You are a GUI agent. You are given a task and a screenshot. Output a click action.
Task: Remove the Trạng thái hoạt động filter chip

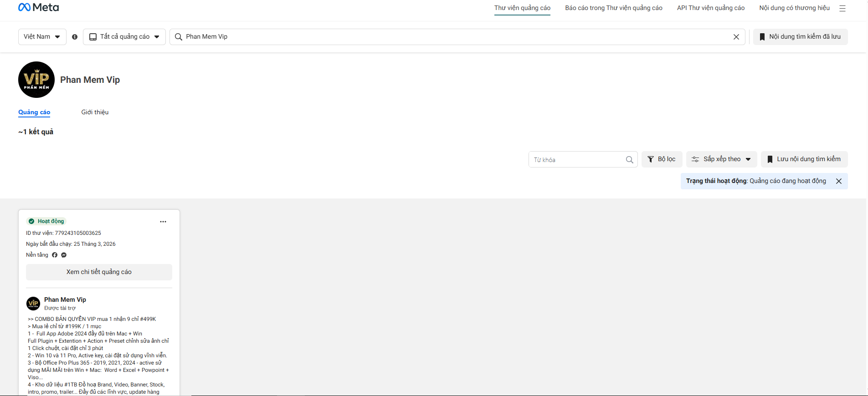click(838, 181)
